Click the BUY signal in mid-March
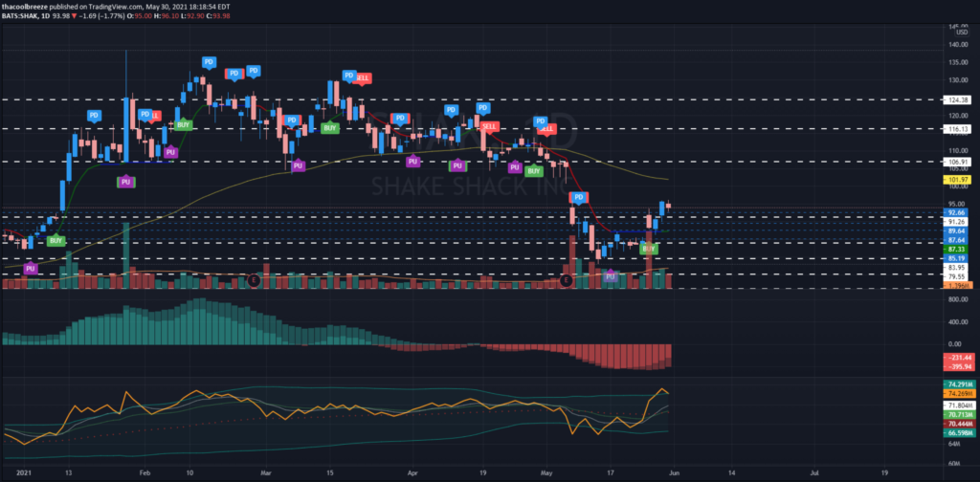The height and width of the screenshot is (482, 980). (330, 127)
